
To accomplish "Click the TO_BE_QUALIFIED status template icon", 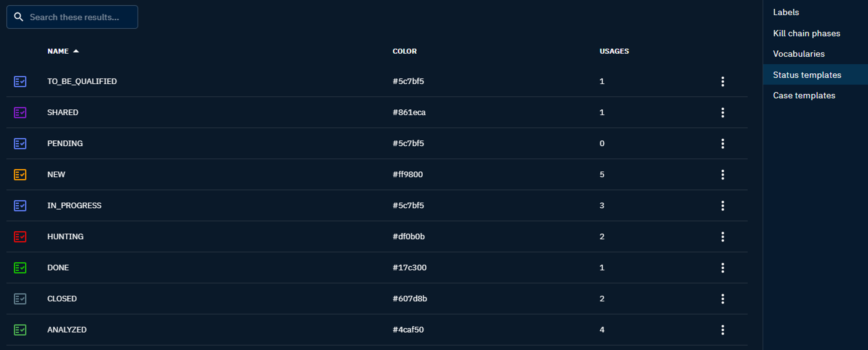I will (20, 82).
